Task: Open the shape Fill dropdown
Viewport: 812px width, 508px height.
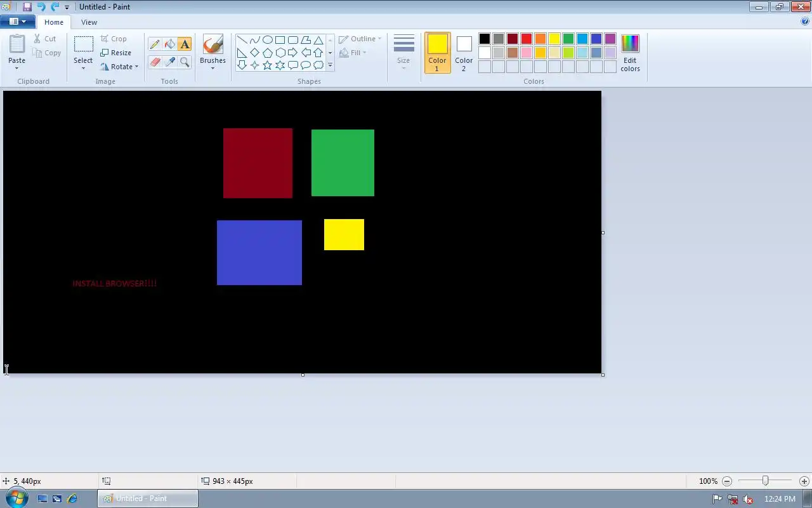Action: (353, 53)
